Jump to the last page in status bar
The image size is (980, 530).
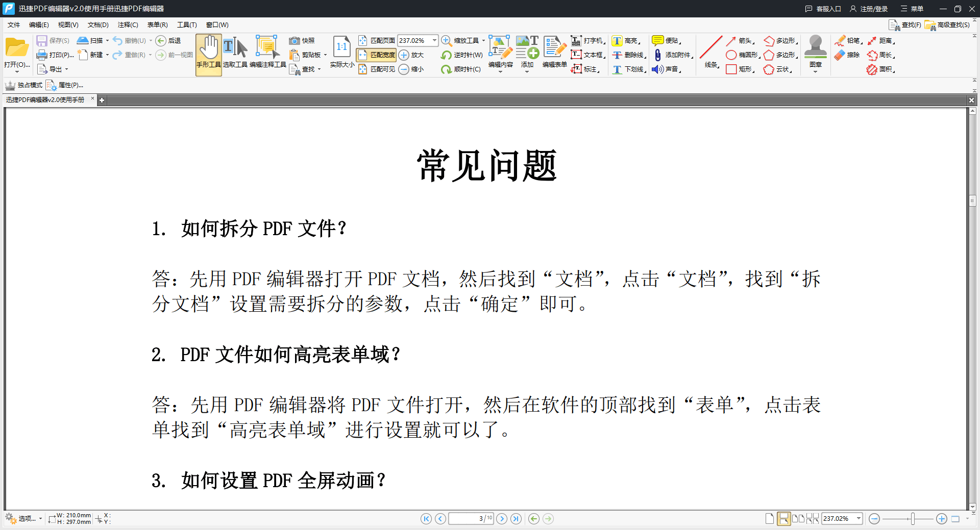point(516,519)
